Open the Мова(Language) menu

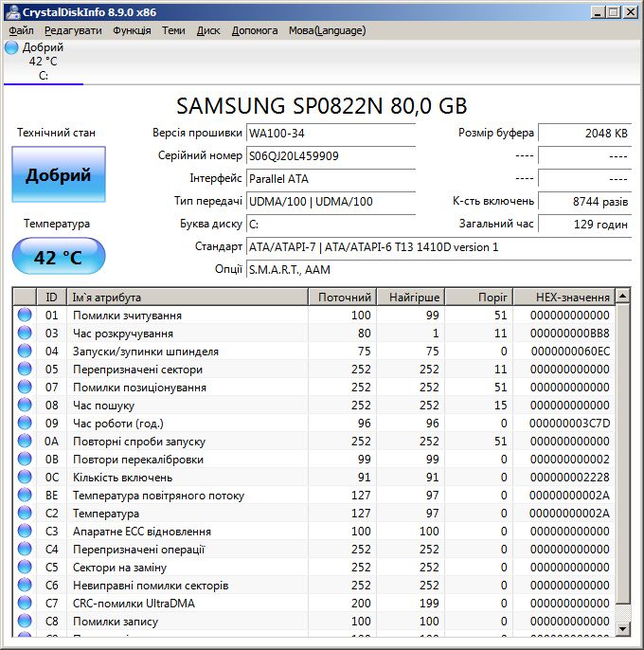pyautogui.click(x=327, y=30)
